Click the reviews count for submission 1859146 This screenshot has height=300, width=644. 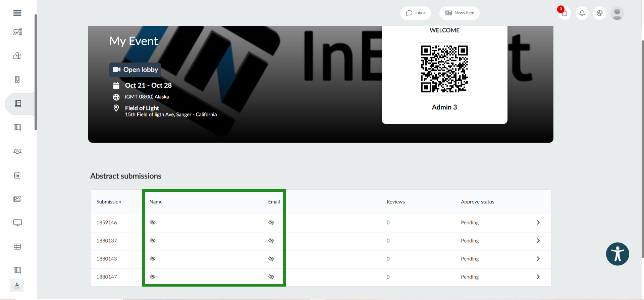[388, 222]
